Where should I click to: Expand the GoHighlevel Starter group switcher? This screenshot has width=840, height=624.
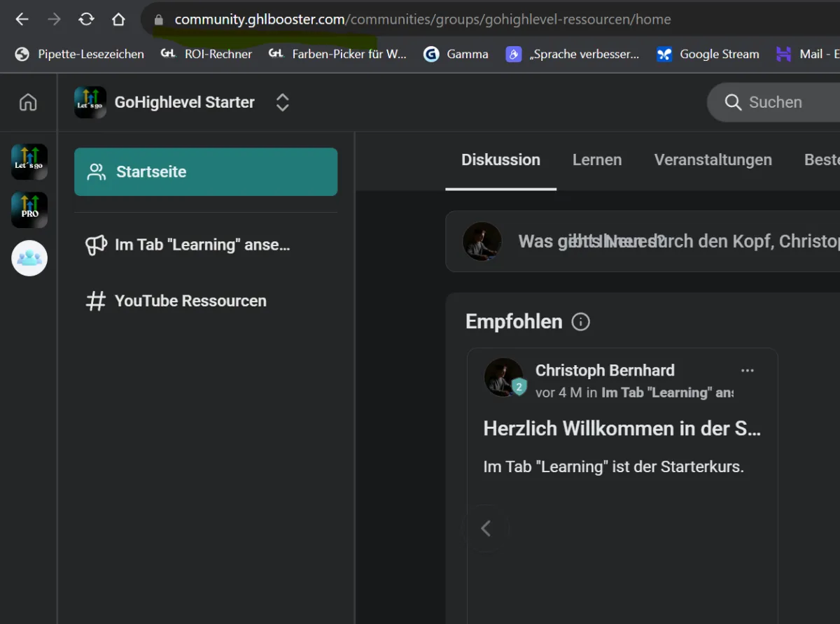tap(282, 103)
